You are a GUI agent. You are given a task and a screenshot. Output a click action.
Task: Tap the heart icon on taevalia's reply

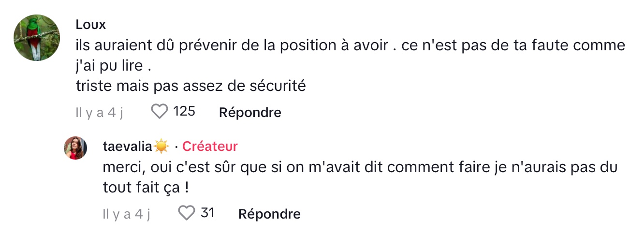click(x=186, y=213)
